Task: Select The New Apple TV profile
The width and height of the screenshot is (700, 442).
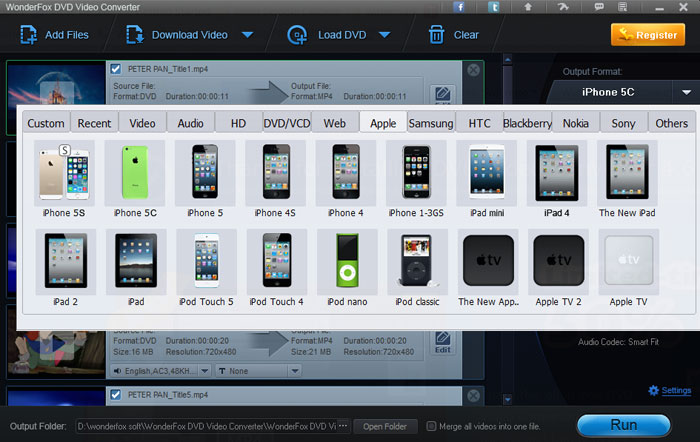Action: pyautogui.click(x=488, y=268)
